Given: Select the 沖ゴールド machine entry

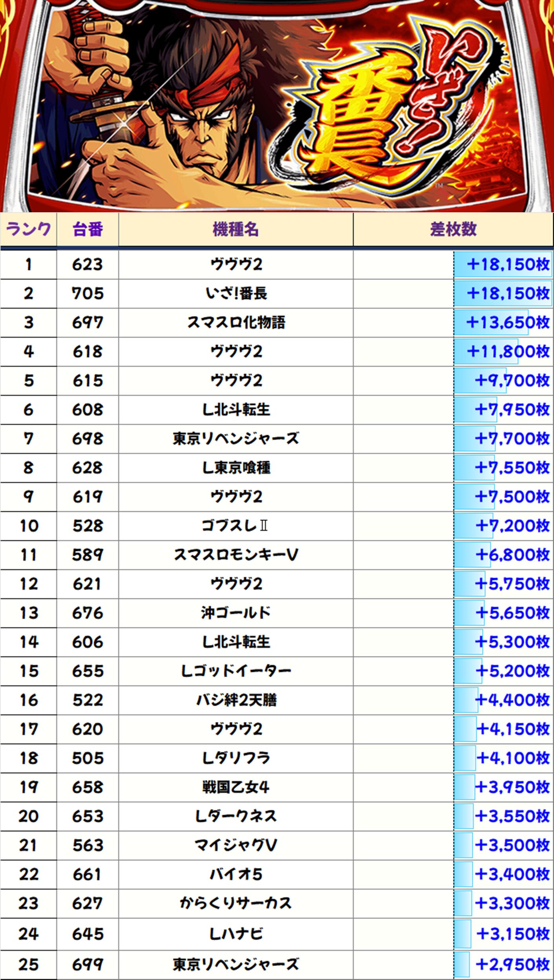Looking at the screenshot, I should [x=236, y=613].
